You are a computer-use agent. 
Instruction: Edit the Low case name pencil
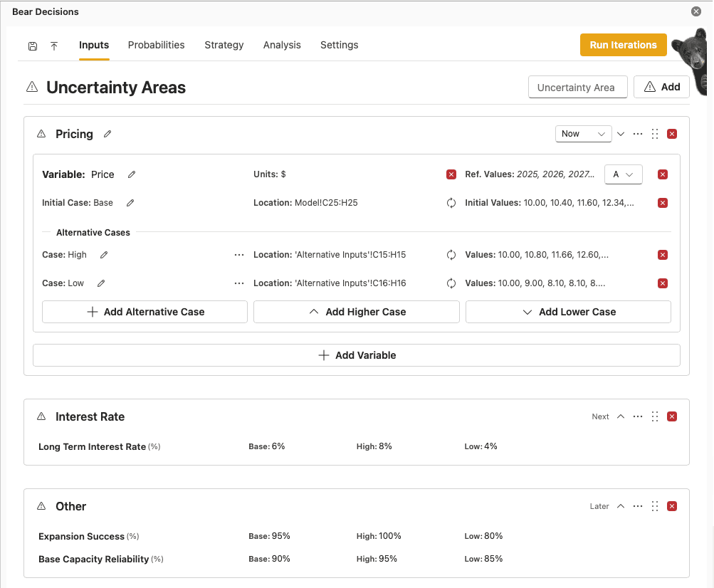(x=101, y=283)
